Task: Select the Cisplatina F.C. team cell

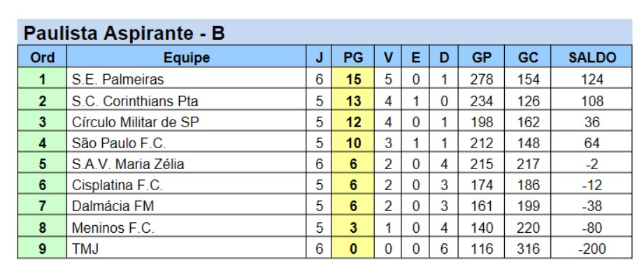Action: click(187, 185)
